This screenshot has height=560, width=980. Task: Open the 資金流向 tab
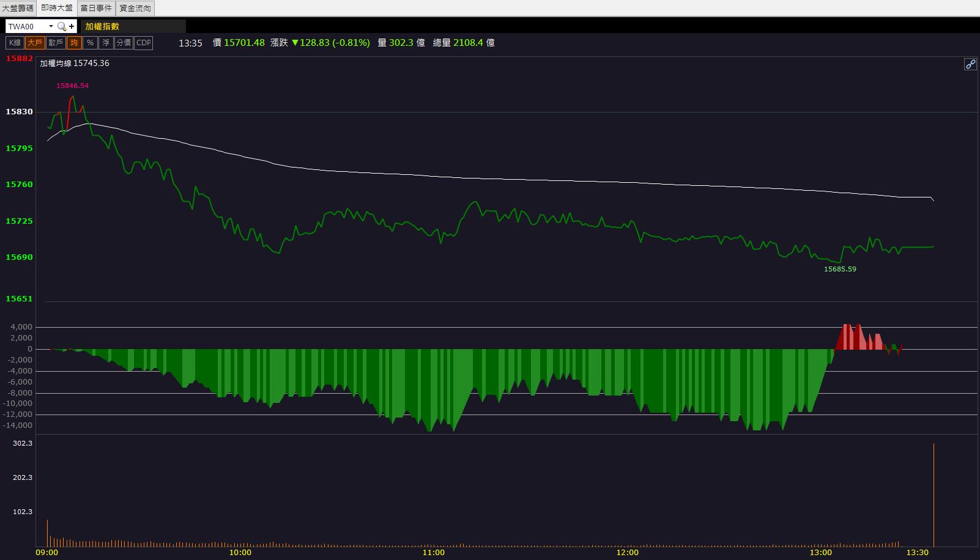135,8
